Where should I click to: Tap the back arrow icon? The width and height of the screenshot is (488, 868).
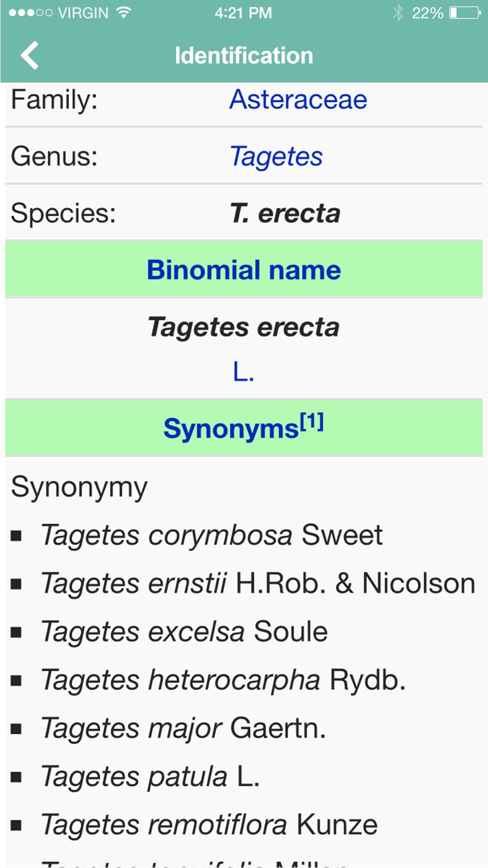[30, 55]
